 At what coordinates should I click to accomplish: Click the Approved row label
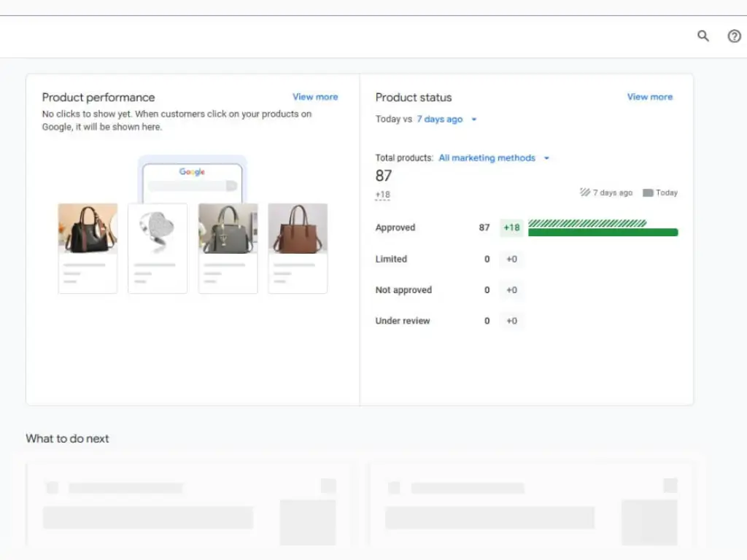coord(395,227)
